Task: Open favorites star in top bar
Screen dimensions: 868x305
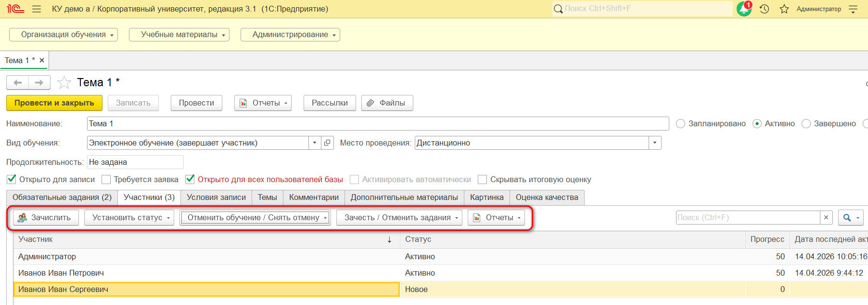Action: click(784, 9)
